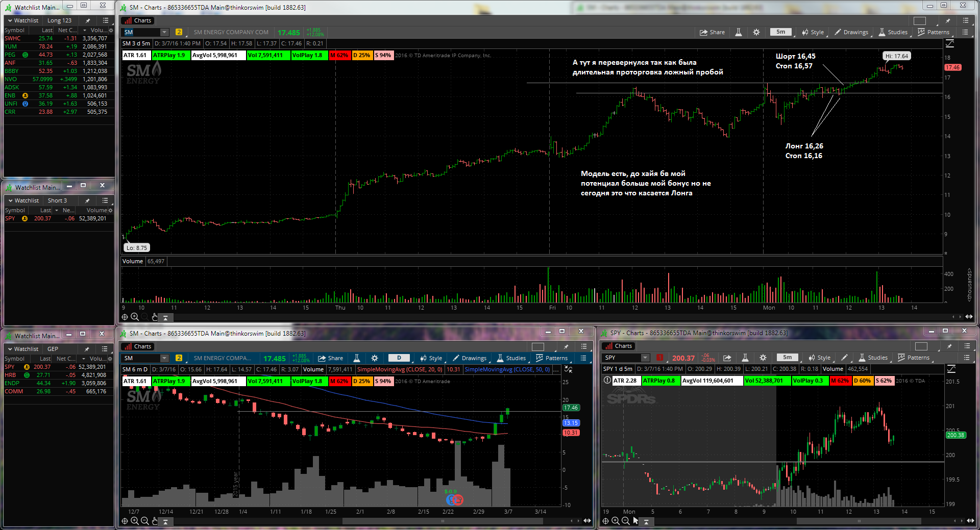Open Studies menu in bottom SM chart
The height and width of the screenshot is (530, 980).
pos(511,358)
